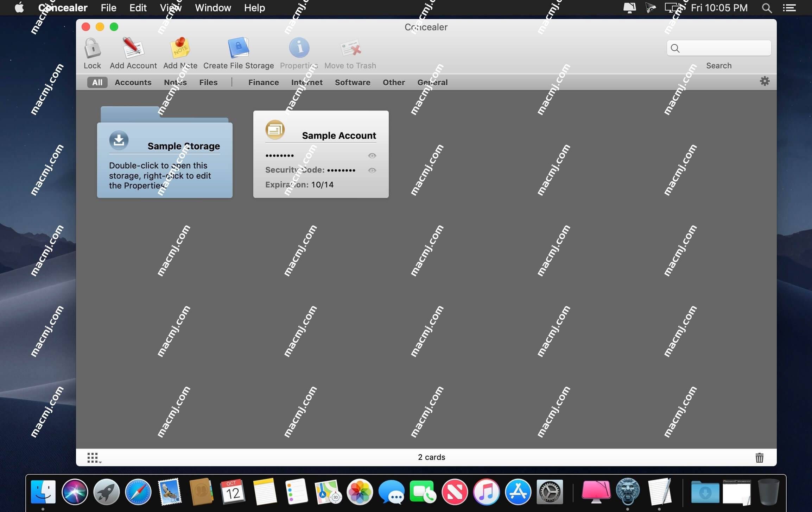The image size is (812, 512).
Task: Open App Store from the Dock
Action: click(x=518, y=492)
